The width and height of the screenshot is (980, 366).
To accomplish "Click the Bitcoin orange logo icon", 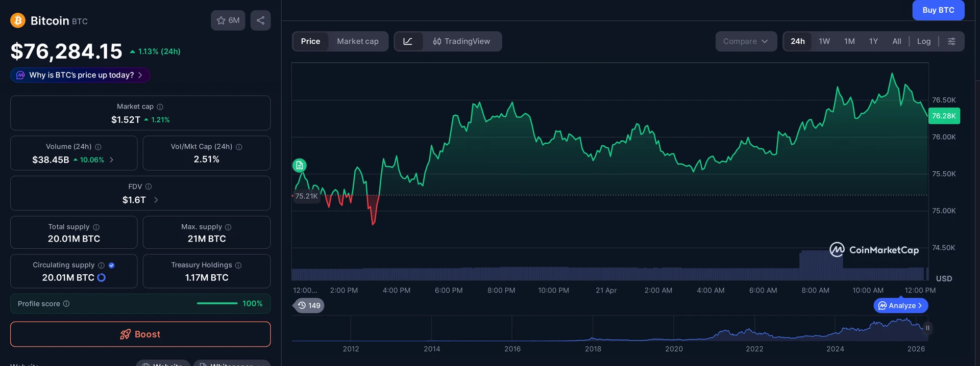I will (18, 20).
